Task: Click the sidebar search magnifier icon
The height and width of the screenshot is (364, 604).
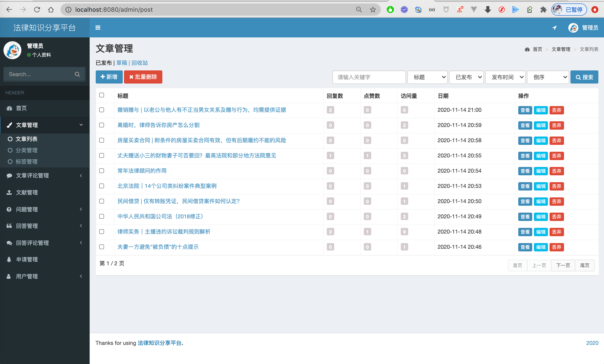Action: click(77, 74)
